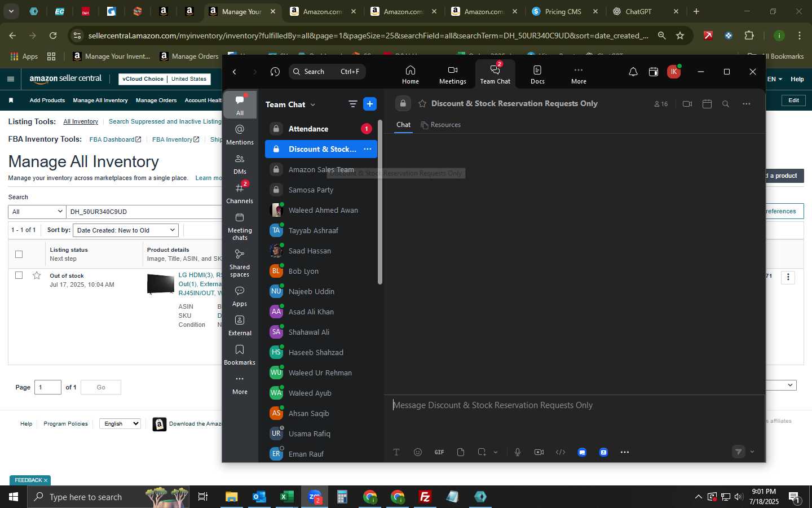Open Discount & Stock chat three-dot menu
The image size is (812, 508).
pos(368,149)
